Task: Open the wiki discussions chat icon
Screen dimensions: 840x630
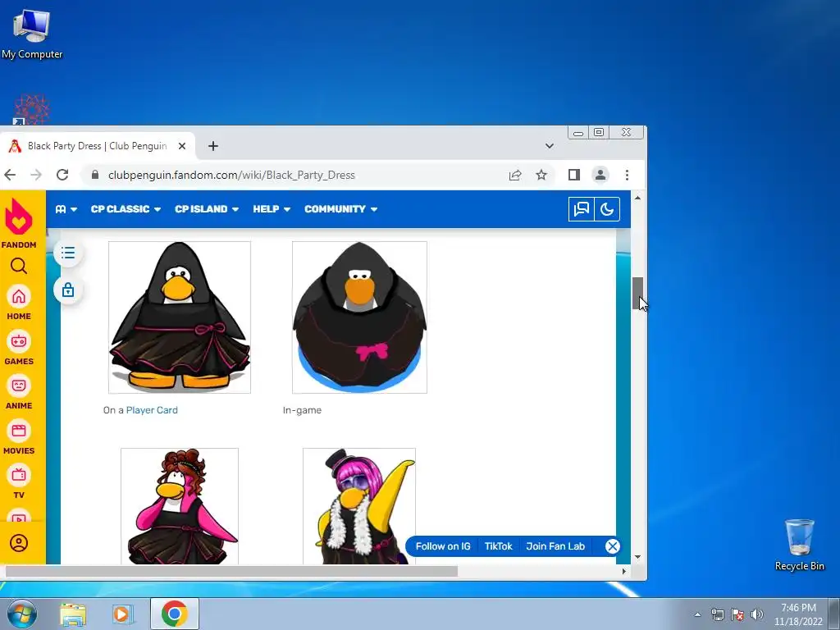Action: [x=582, y=209]
